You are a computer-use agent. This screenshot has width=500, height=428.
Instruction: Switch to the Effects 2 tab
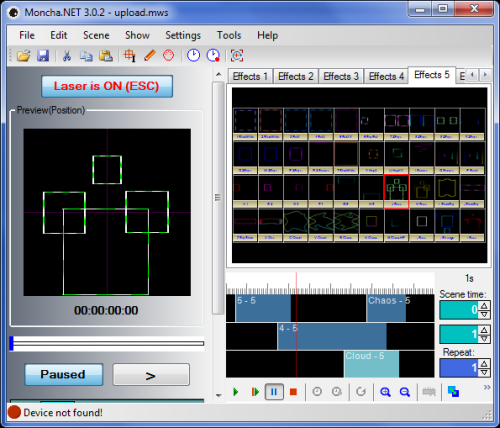[x=296, y=76]
